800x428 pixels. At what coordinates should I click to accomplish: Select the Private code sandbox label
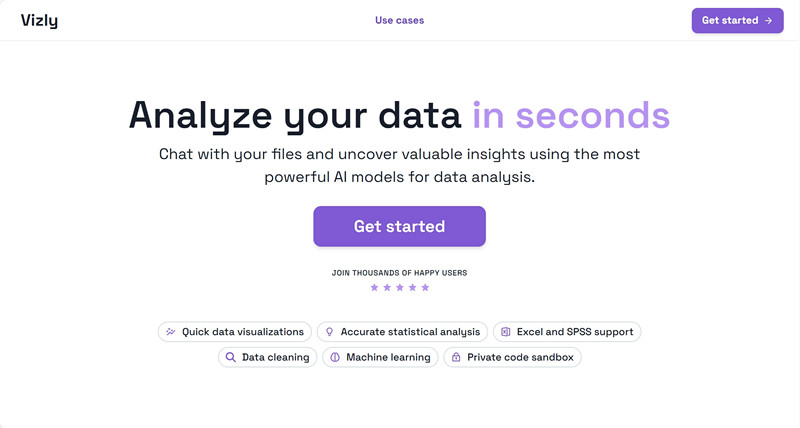point(520,357)
